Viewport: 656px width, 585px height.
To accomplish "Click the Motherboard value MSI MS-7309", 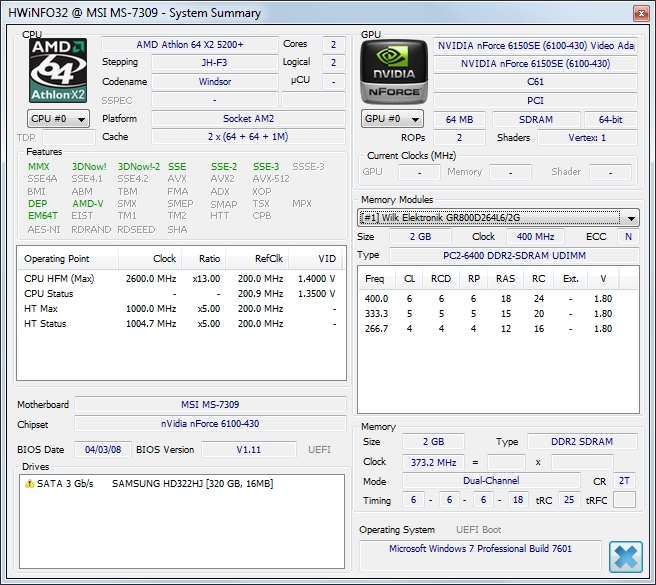I will 210,405.
